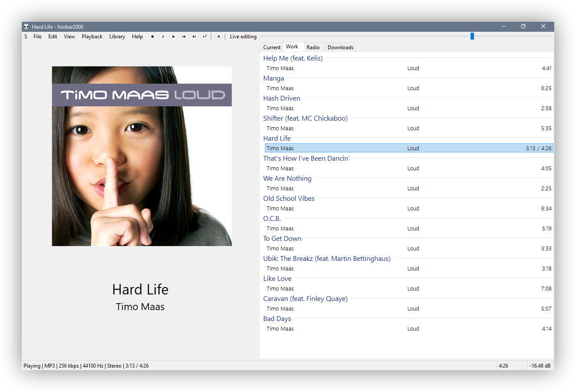Select the Manga track heading
The height and width of the screenshot is (392, 576).
pos(274,78)
